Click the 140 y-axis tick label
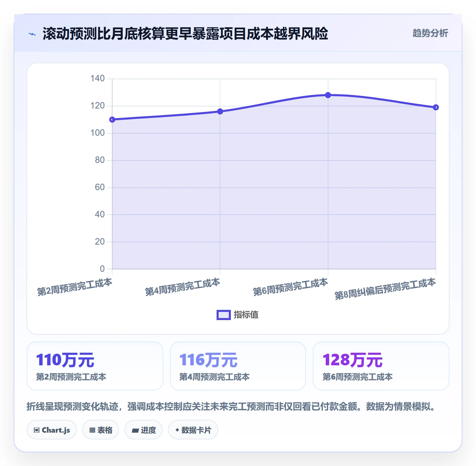 98,79
